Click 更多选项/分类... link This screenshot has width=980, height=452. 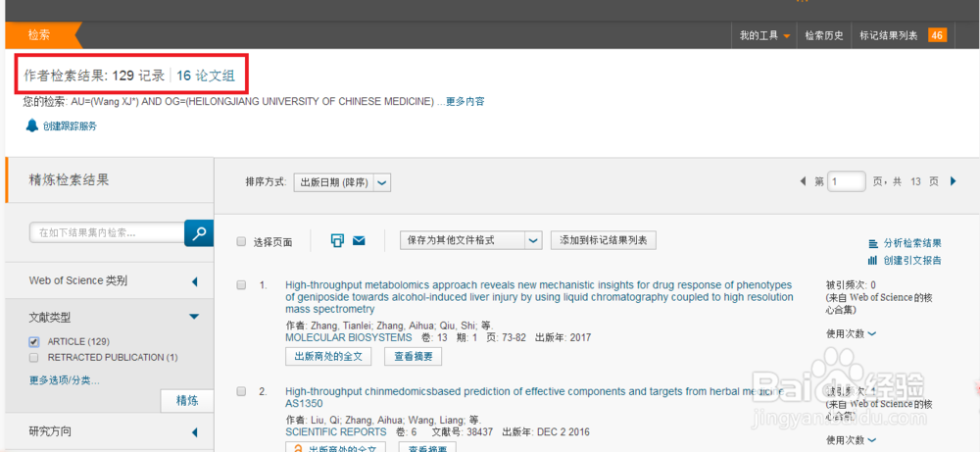pyautogui.click(x=65, y=380)
